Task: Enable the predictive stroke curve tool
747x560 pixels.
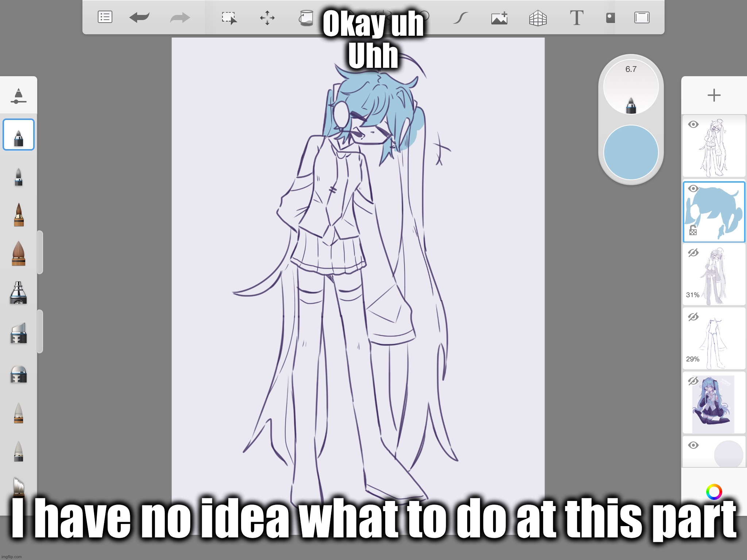Action: (x=460, y=17)
